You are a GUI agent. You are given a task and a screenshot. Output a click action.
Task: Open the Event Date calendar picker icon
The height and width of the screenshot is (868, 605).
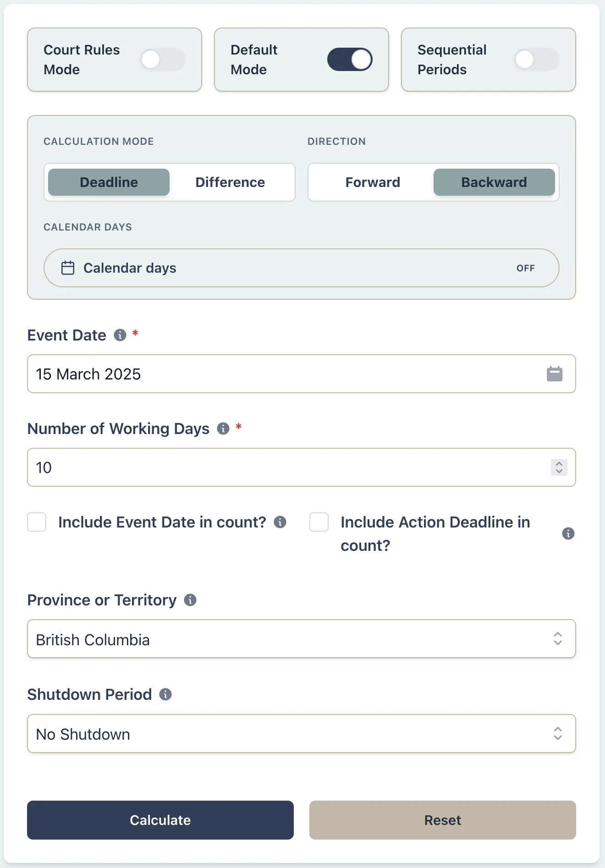554,374
